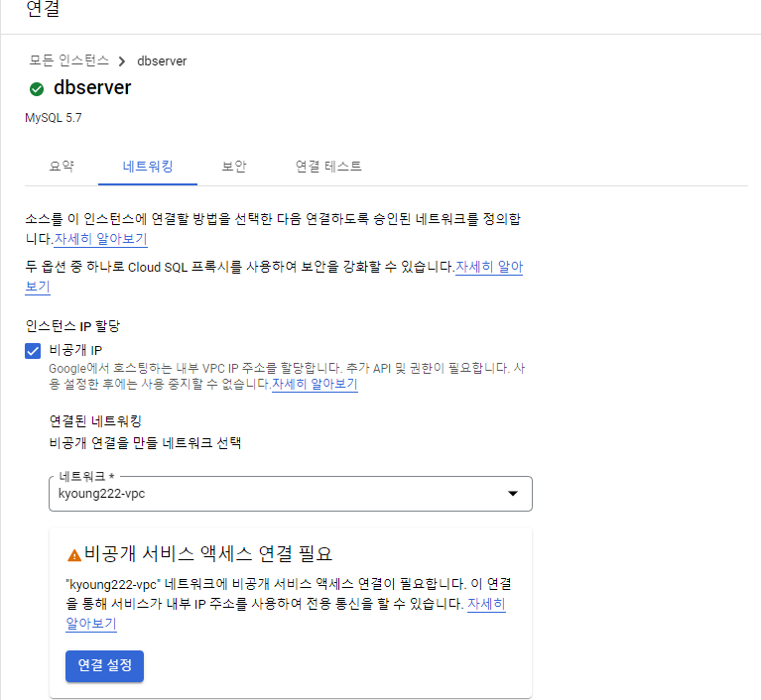The image size is (761, 700).
Task: Click 비공개 연결을 만들 네트워크 선택 text
Action: click(145, 443)
